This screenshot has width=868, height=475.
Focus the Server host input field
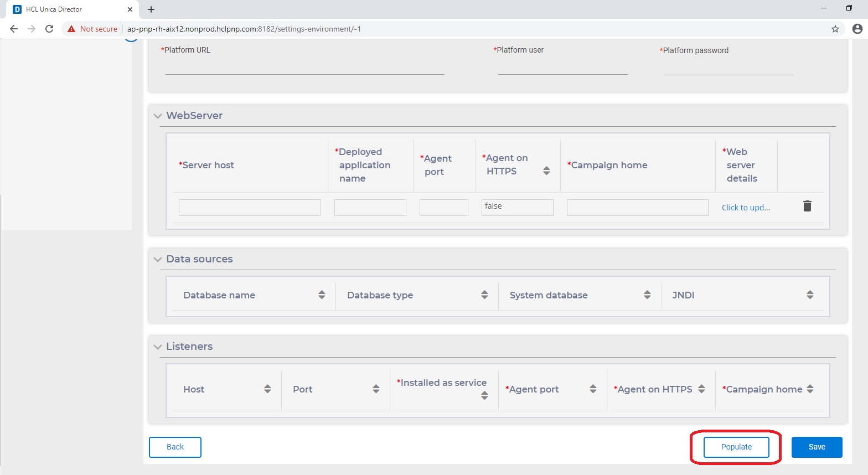pos(250,208)
